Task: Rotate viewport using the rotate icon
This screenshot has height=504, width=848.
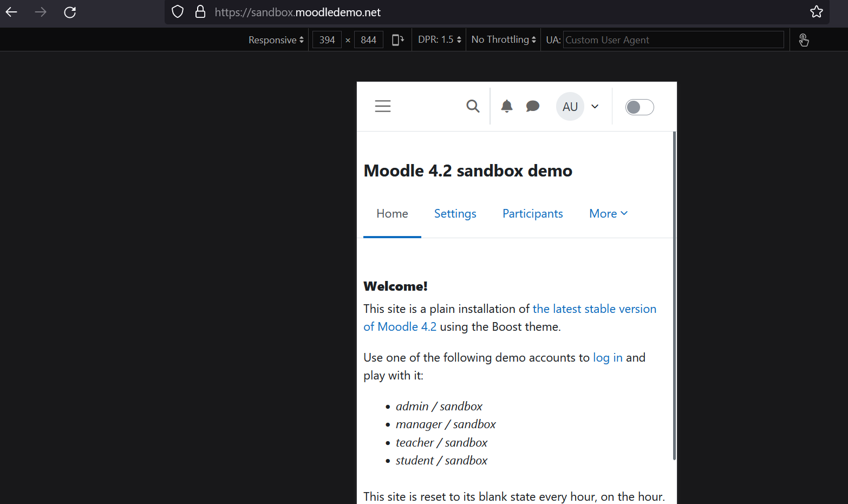Action: pyautogui.click(x=398, y=40)
